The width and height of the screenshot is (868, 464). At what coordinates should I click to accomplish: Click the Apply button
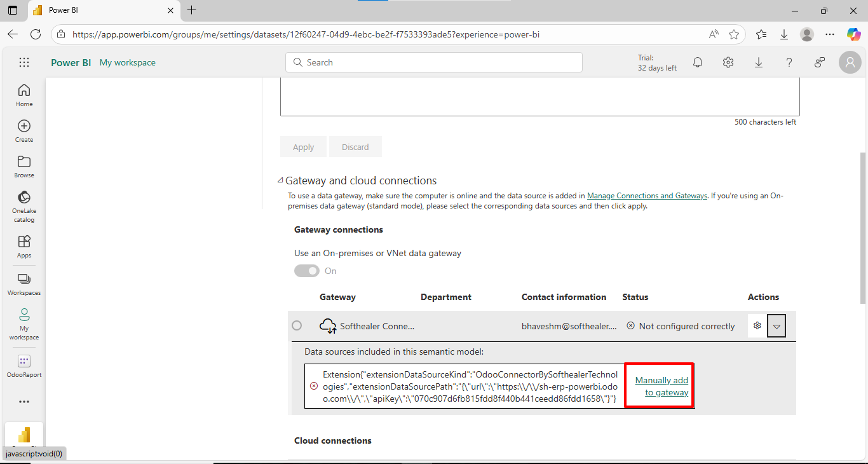(x=303, y=147)
